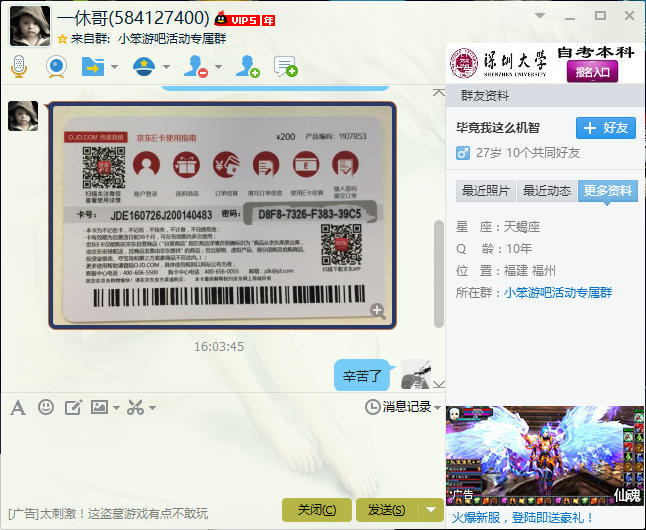Click the Shenzhen University logo ad

(498, 63)
